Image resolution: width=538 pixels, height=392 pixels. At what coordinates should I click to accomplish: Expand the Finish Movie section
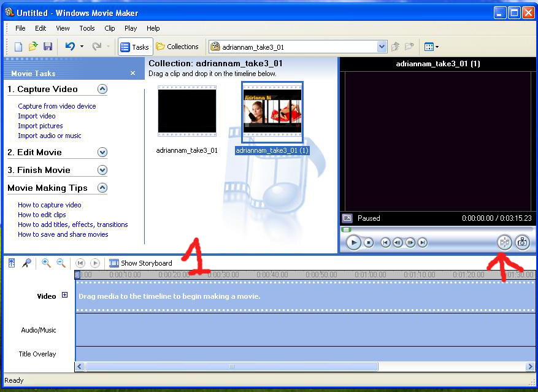point(102,170)
